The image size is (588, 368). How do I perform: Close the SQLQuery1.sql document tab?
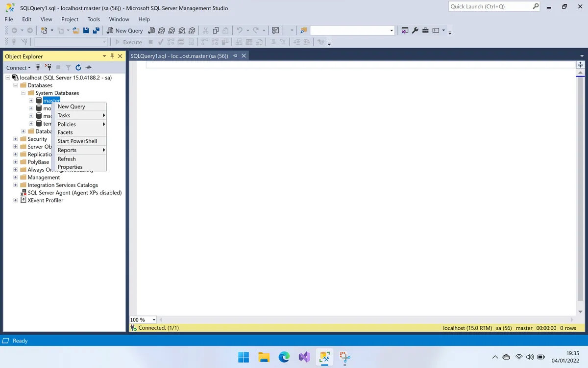point(244,56)
